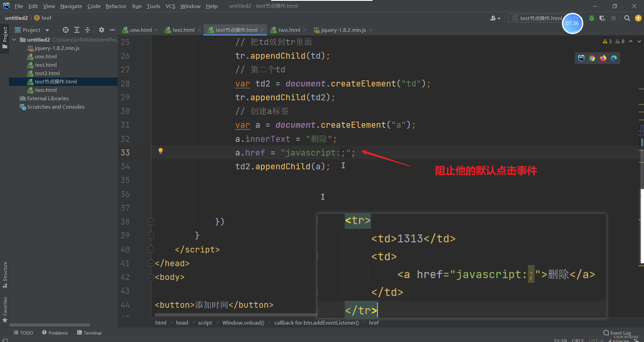
Task: Close the test节点操作.html tab
Action: 262,30
